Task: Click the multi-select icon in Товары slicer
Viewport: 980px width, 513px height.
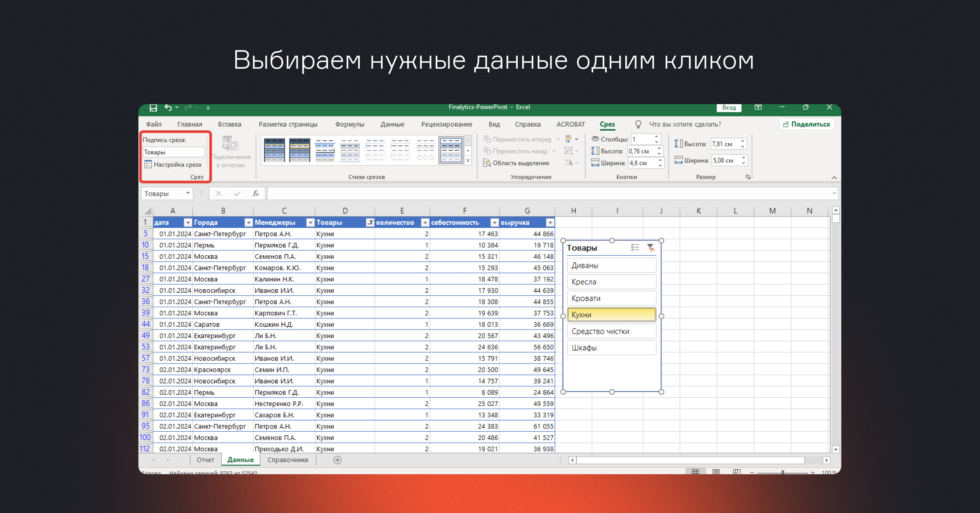Action: (x=635, y=248)
